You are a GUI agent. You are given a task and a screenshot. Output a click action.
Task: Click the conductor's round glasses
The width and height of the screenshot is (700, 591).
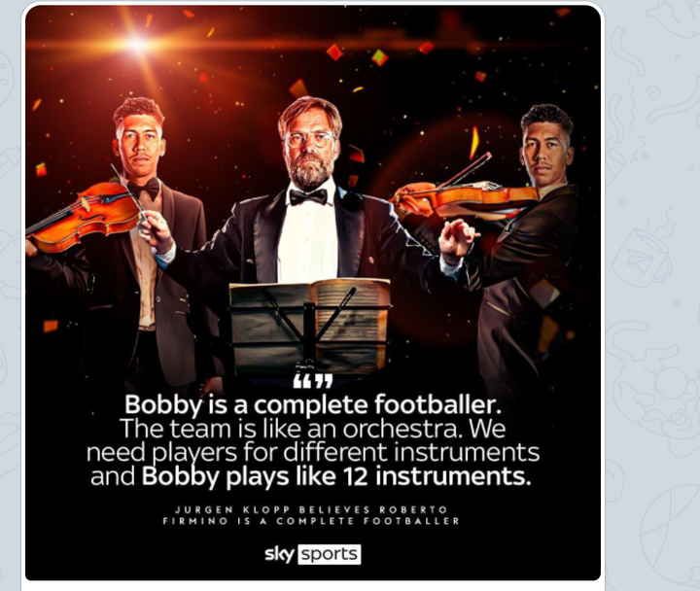[x=310, y=139]
